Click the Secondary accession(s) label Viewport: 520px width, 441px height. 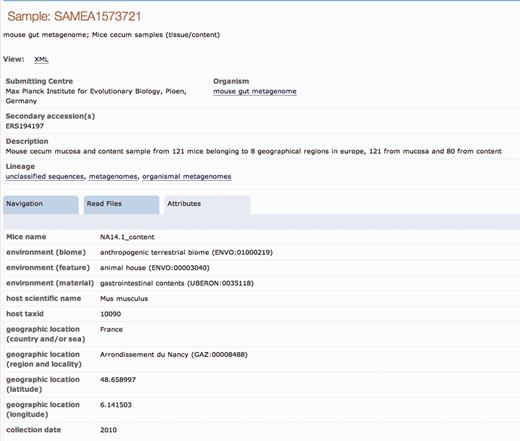50,116
